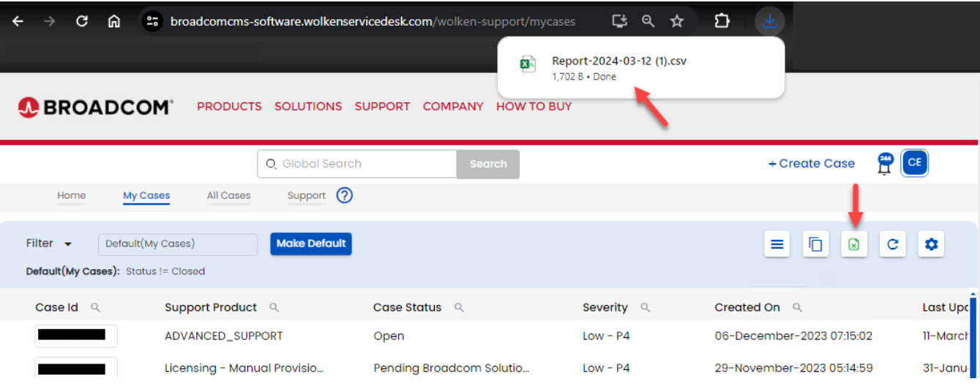This screenshot has width=980, height=384.
Task: Open the redacted case id in Licensing row
Action: point(76,368)
